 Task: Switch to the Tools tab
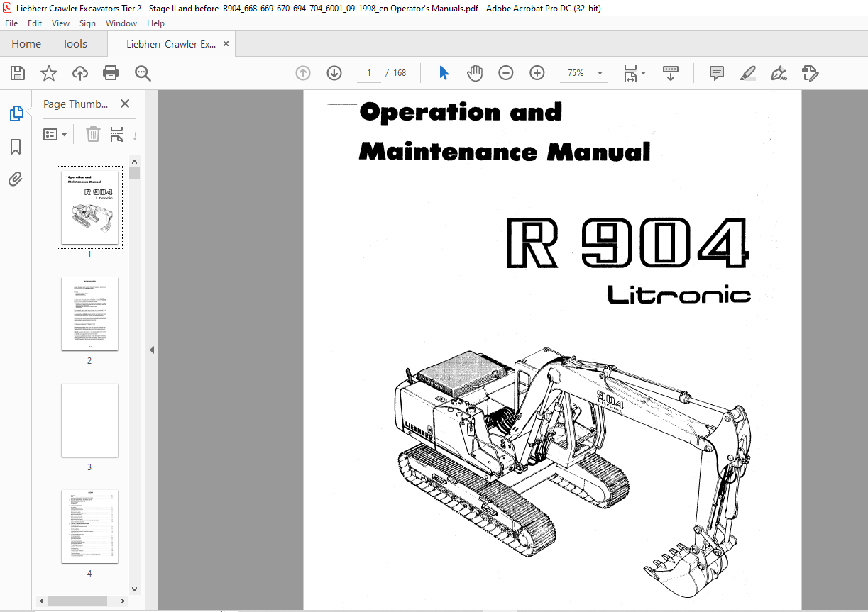(x=75, y=44)
